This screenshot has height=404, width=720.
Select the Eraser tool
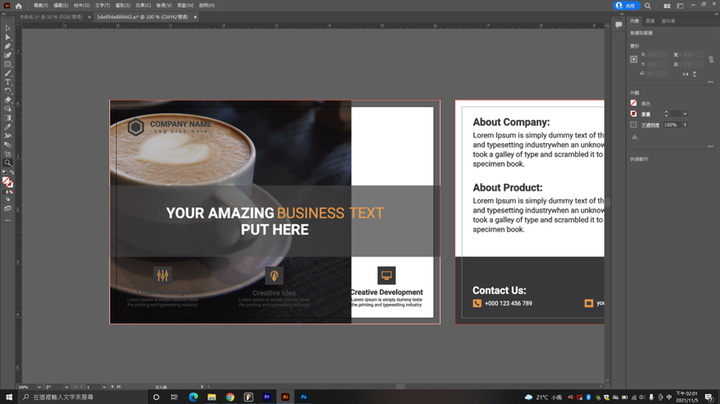click(x=8, y=100)
